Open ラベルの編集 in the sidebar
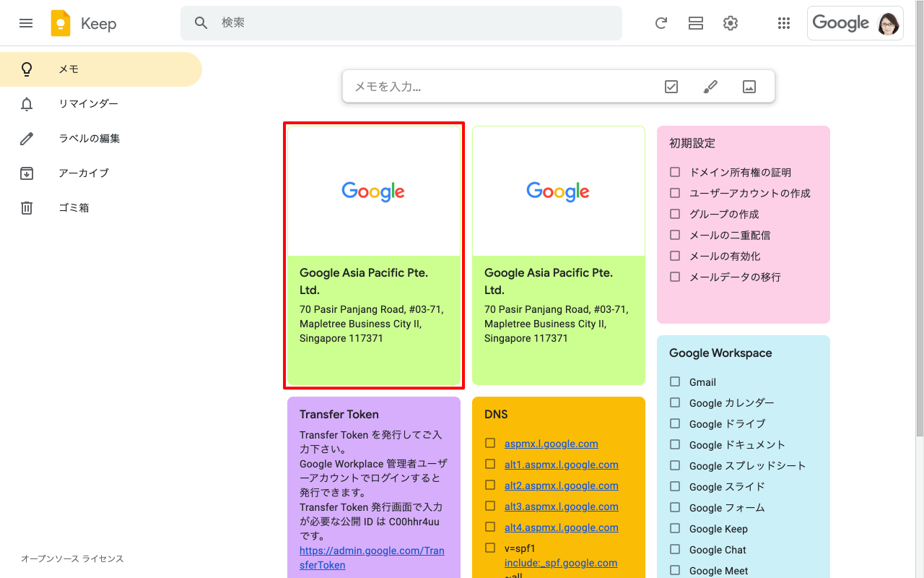The image size is (924, 578). pyautogui.click(x=101, y=139)
